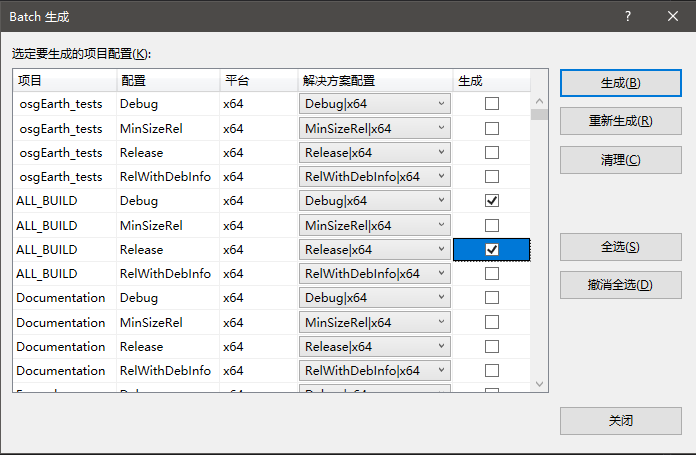Expand ALL_BUILD RelWithDebInfo configuration dropdown
The image size is (696, 455).
click(x=441, y=274)
